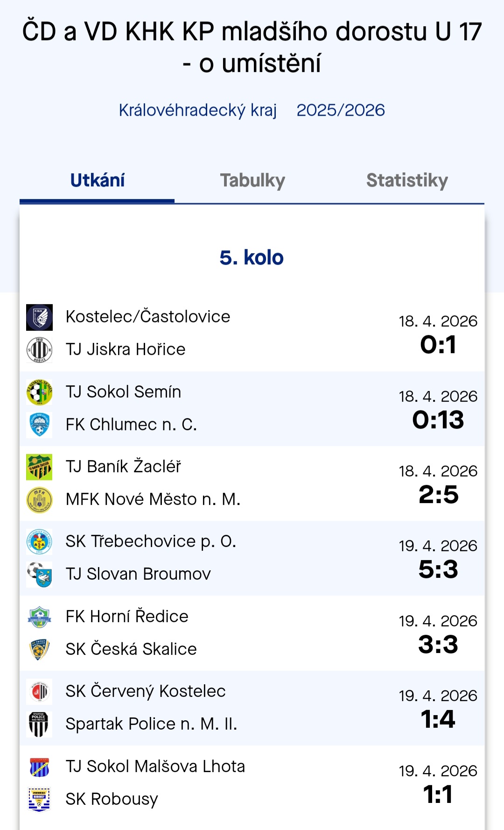Click the FK Horní Ředice logo
Image resolution: width=504 pixels, height=830 pixels.
tap(39, 617)
